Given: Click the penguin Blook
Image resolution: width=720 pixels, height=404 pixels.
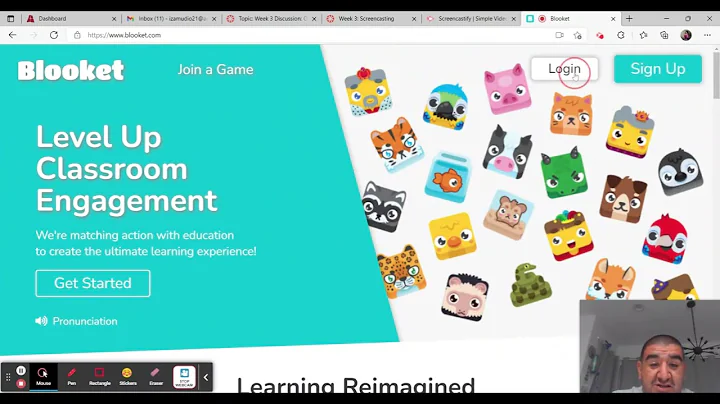Looking at the screenshot, I should point(681,171).
